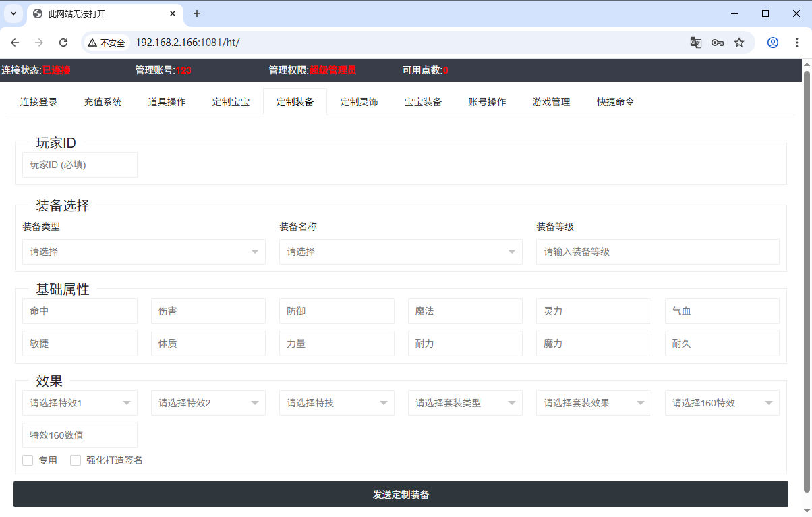Click the browser reload page icon

(63, 43)
